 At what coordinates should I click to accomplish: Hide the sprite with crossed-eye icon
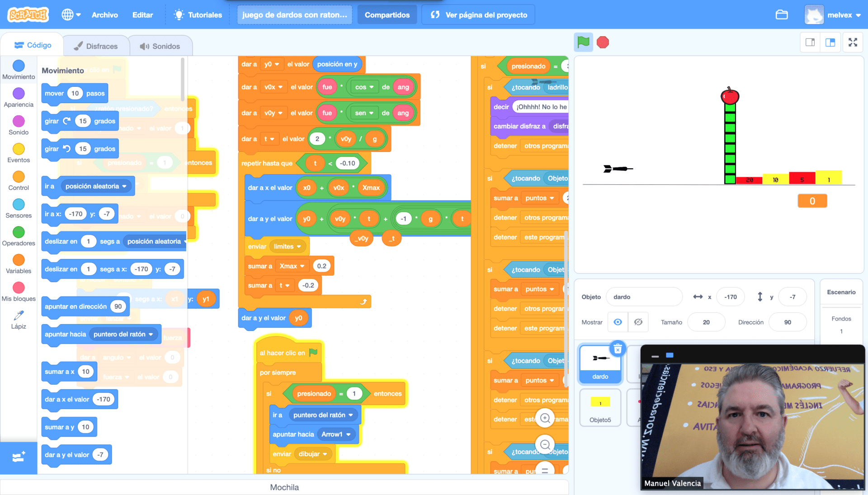click(638, 322)
